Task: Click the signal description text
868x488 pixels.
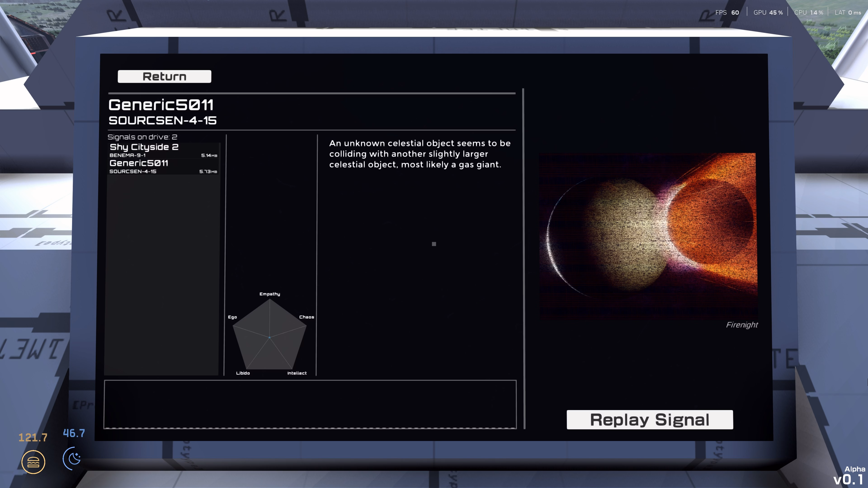Action: pos(420,154)
